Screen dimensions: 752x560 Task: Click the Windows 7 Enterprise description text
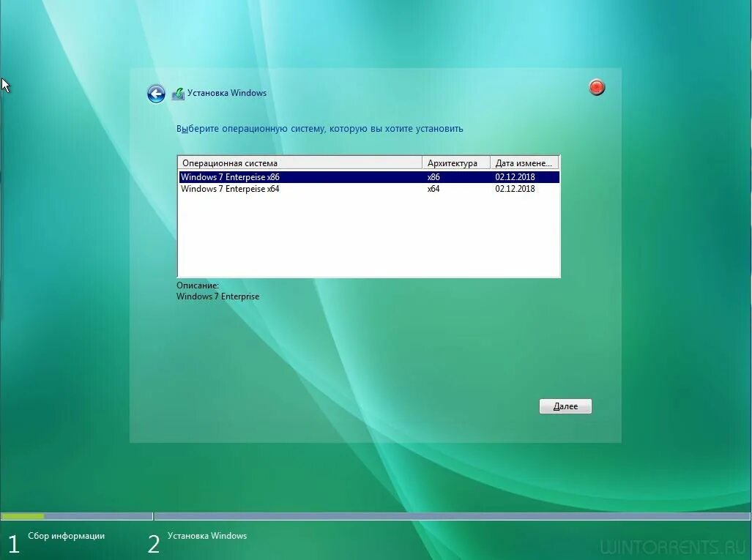[217, 296]
